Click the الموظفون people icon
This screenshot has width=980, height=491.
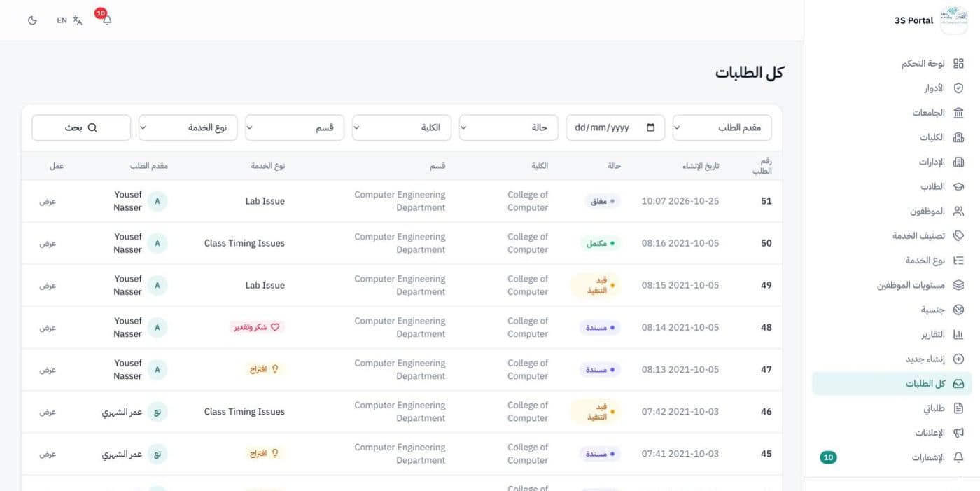tap(958, 211)
